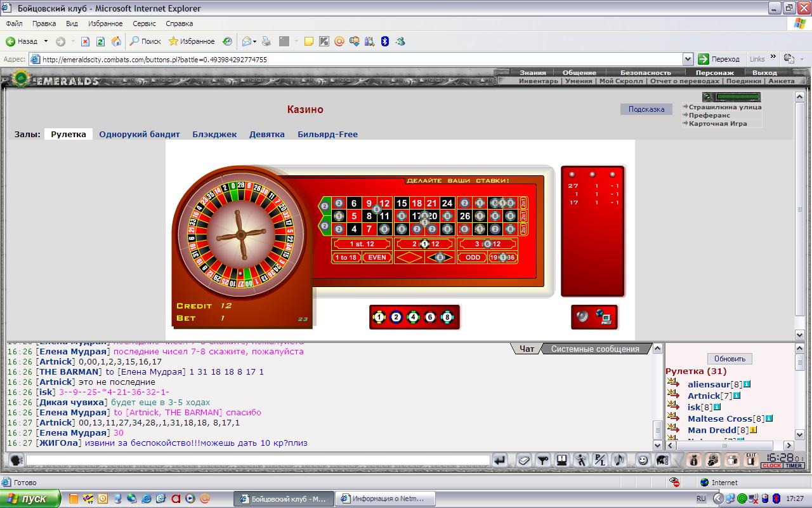Click the yellow note icon in IE toolbar
The image size is (812, 508).
[x=309, y=41]
